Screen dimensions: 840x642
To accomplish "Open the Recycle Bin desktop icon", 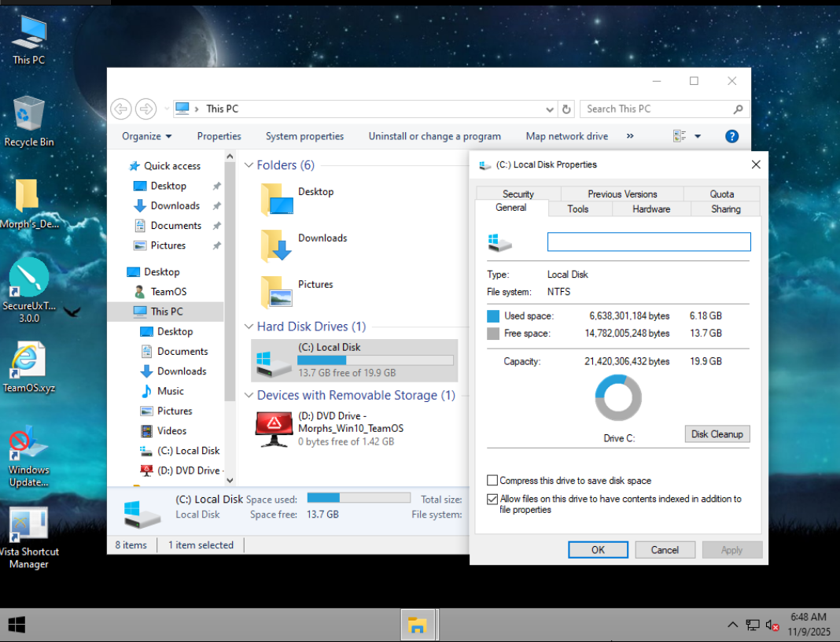I will point(29,115).
